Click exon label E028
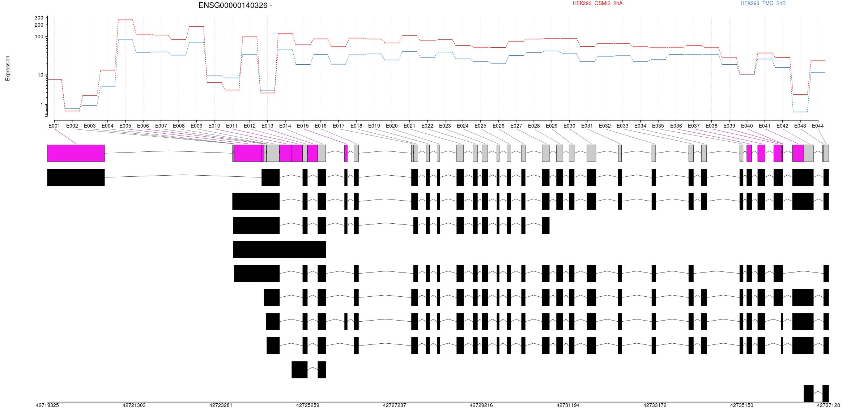This screenshot has width=868, height=412. pyautogui.click(x=534, y=126)
